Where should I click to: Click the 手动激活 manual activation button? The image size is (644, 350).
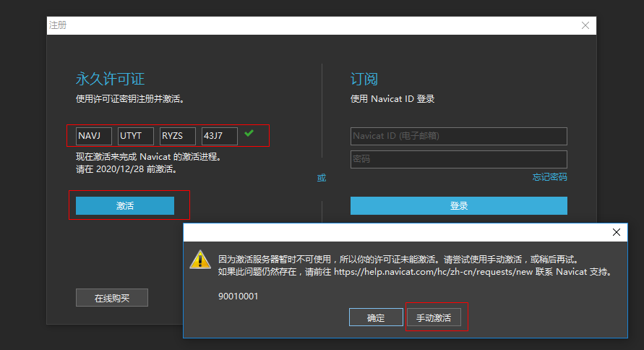pyautogui.click(x=434, y=317)
